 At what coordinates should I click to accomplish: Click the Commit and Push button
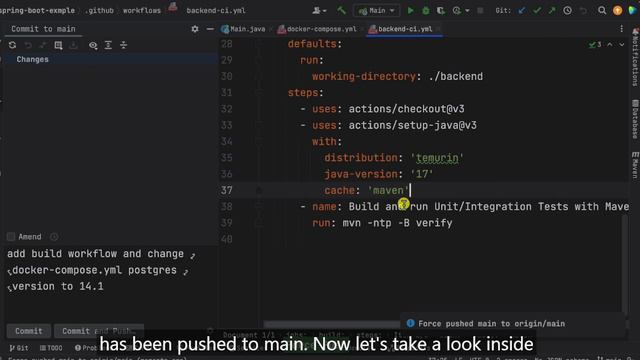(99, 331)
